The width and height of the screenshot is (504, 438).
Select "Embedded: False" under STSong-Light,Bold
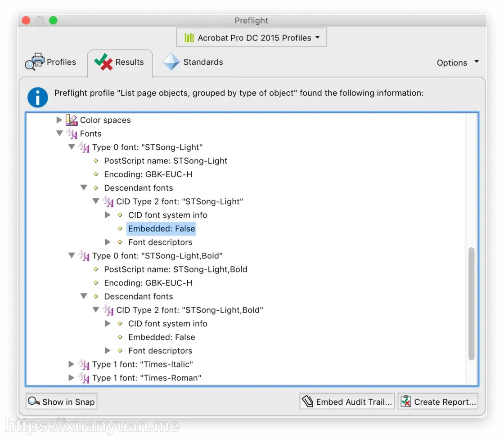pyautogui.click(x=162, y=337)
